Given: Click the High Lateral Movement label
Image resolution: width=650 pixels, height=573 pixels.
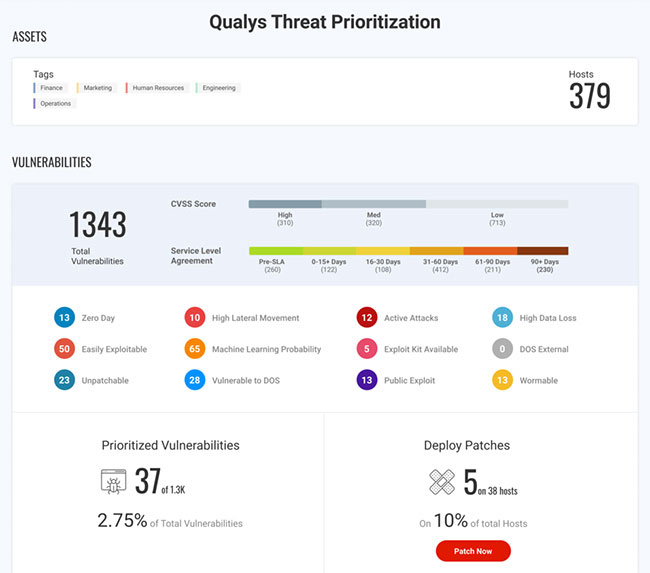Looking at the screenshot, I should [x=256, y=318].
